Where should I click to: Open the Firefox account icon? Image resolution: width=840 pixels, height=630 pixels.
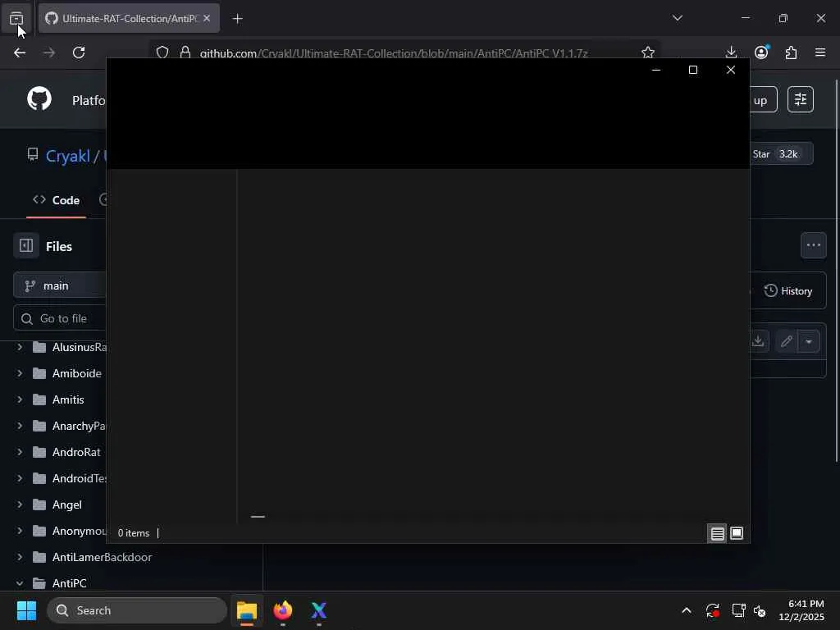pyautogui.click(x=761, y=52)
